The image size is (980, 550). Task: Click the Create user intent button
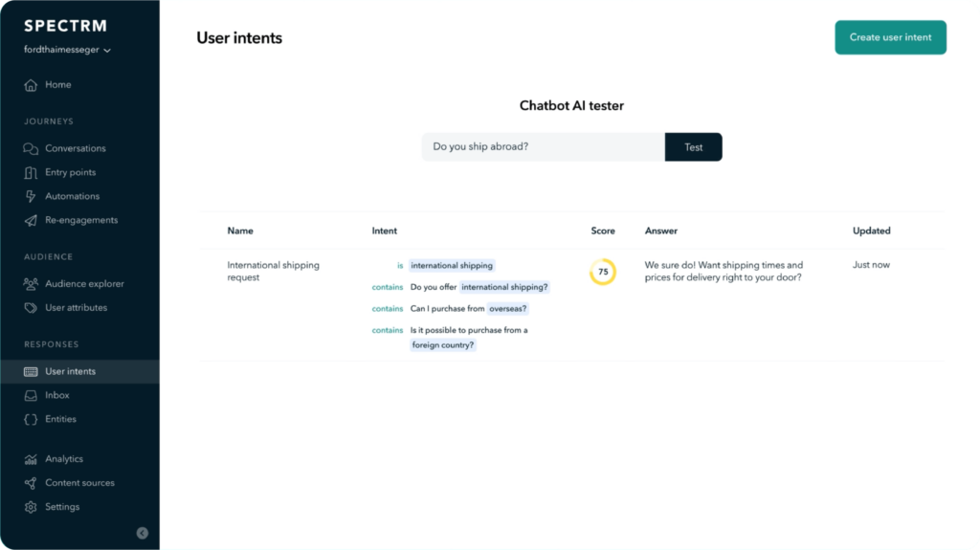pos(890,37)
